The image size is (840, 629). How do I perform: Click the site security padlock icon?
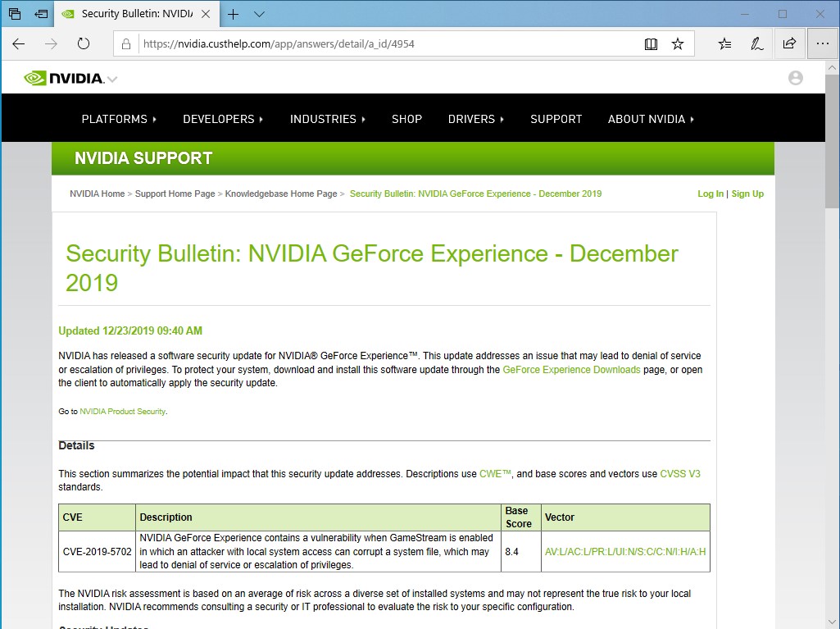(x=126, y=44)
